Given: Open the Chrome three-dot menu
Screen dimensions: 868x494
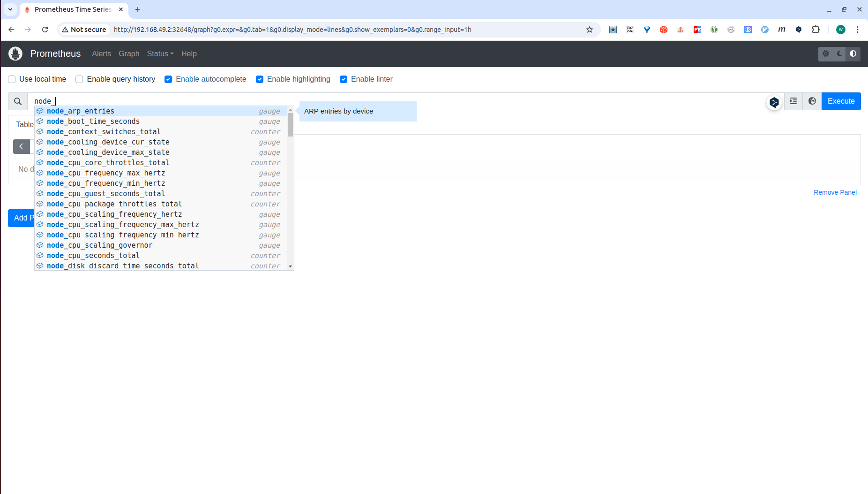Looking at the screenshot, I should [x=858, y=30].
